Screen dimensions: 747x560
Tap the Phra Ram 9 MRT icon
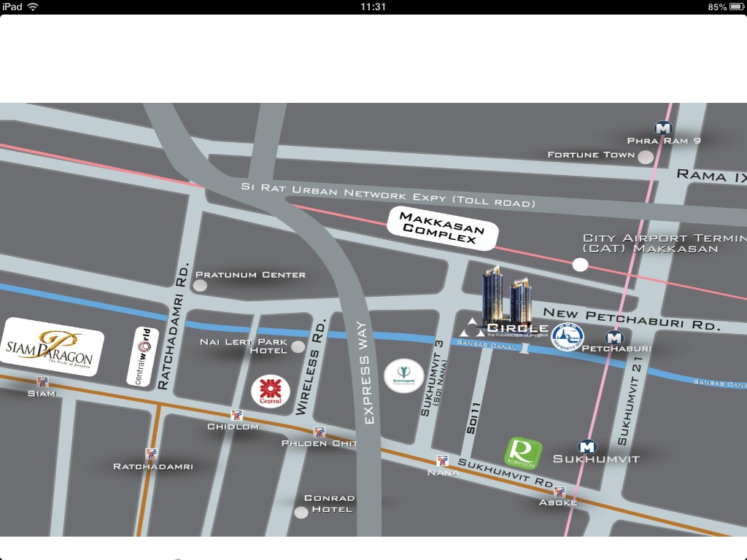662,128
